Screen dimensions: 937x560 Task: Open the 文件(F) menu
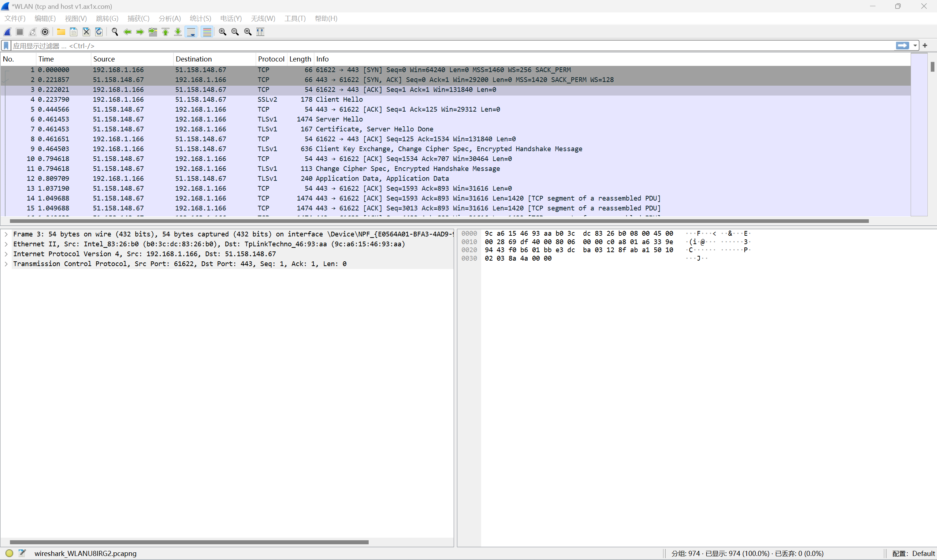coord(15,19)
